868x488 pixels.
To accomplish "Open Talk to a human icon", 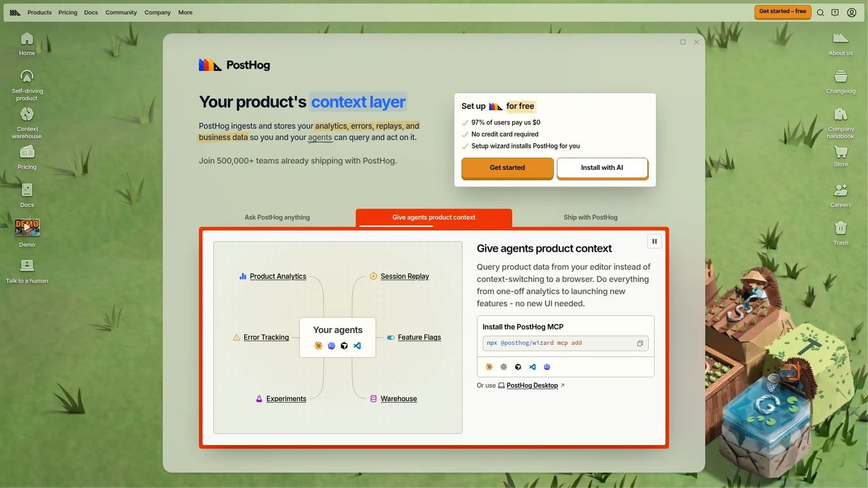I will [27, 271].
